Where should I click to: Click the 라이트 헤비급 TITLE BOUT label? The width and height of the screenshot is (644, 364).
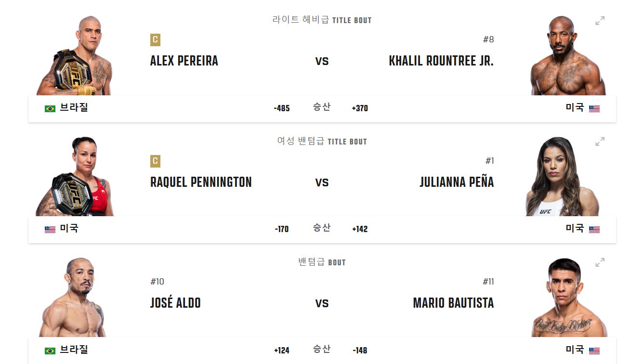[x=321, y=20]
